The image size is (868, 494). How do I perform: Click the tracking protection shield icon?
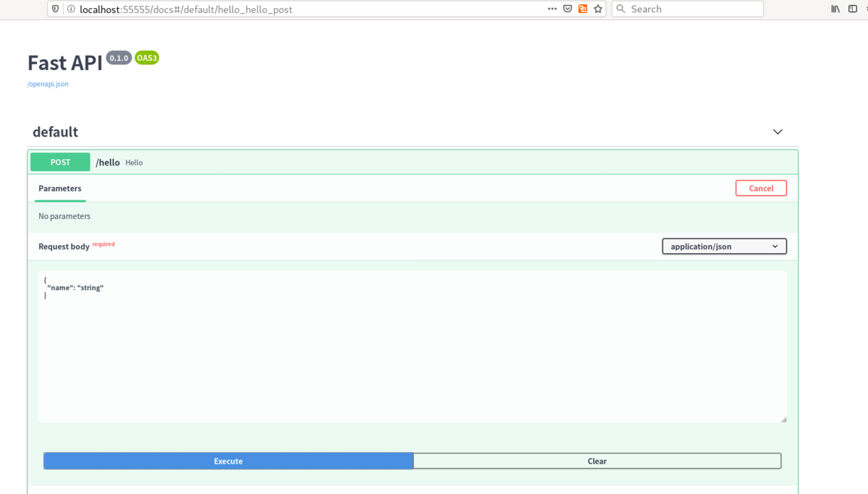[x=56, y=9]
